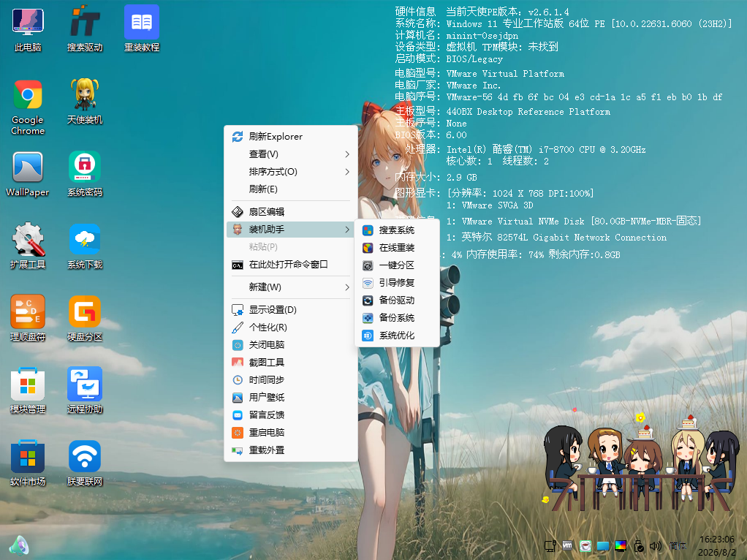Click the USB safely remove tray icon
This screenshot has height=560, width=747.
click(x=639, y=545)
